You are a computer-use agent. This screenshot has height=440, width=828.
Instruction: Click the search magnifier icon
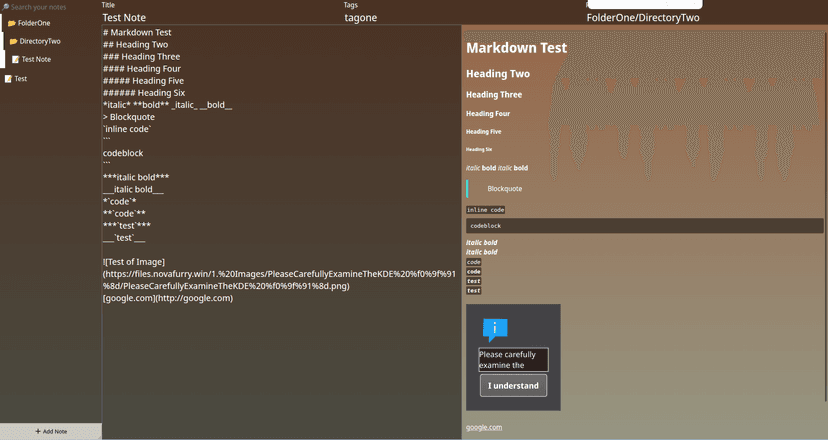[x=5, y=7]
